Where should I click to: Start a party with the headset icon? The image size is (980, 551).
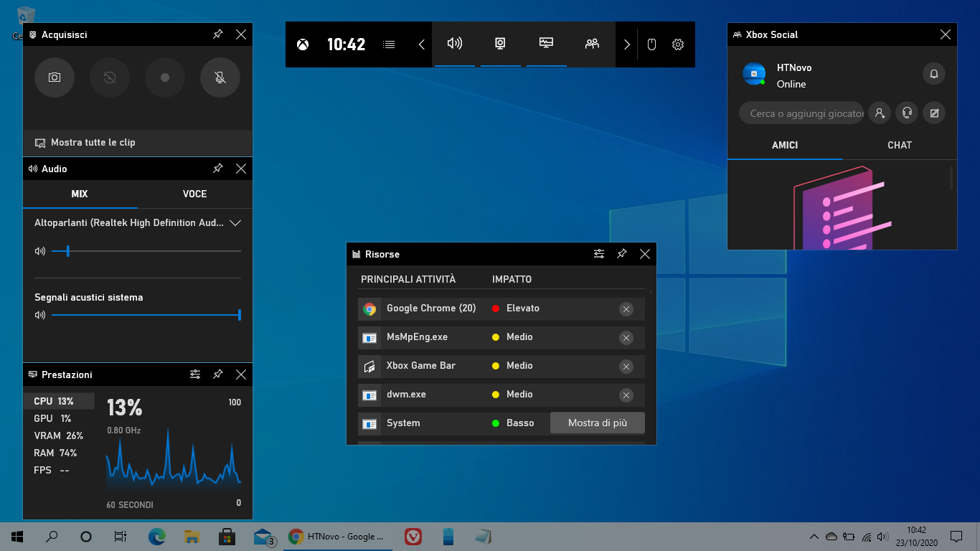coord(906,113)
